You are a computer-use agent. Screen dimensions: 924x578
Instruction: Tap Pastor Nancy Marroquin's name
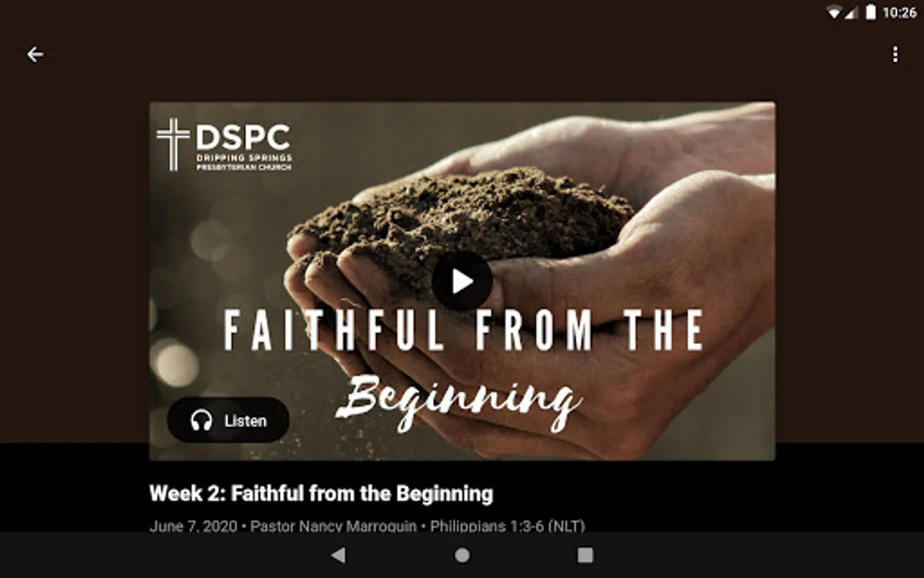point(333,526)
